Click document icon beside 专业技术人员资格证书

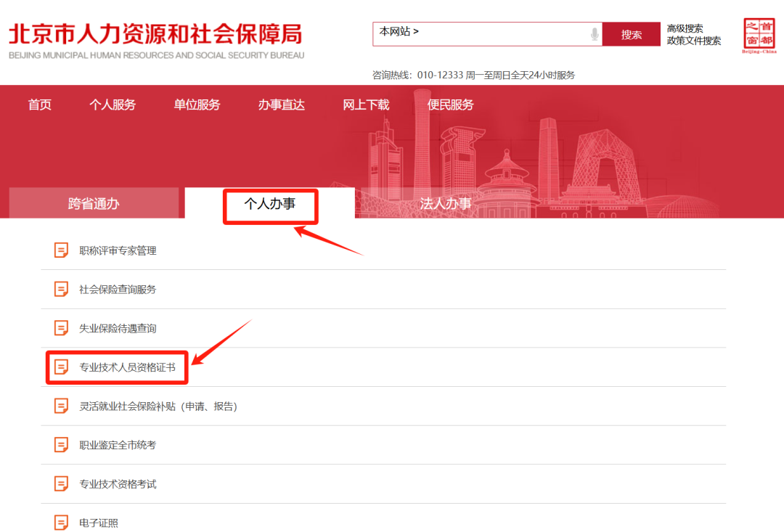pos(61,367)
